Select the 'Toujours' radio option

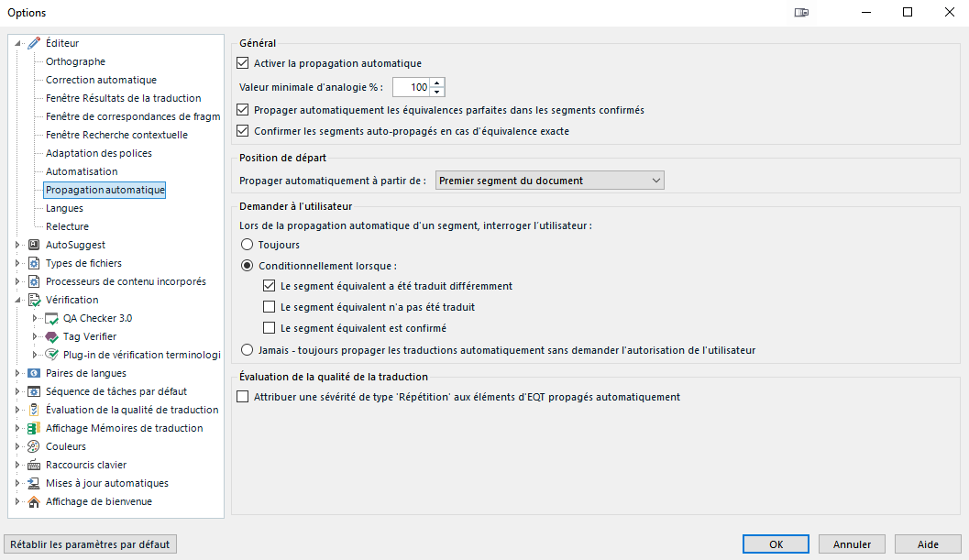246,243
